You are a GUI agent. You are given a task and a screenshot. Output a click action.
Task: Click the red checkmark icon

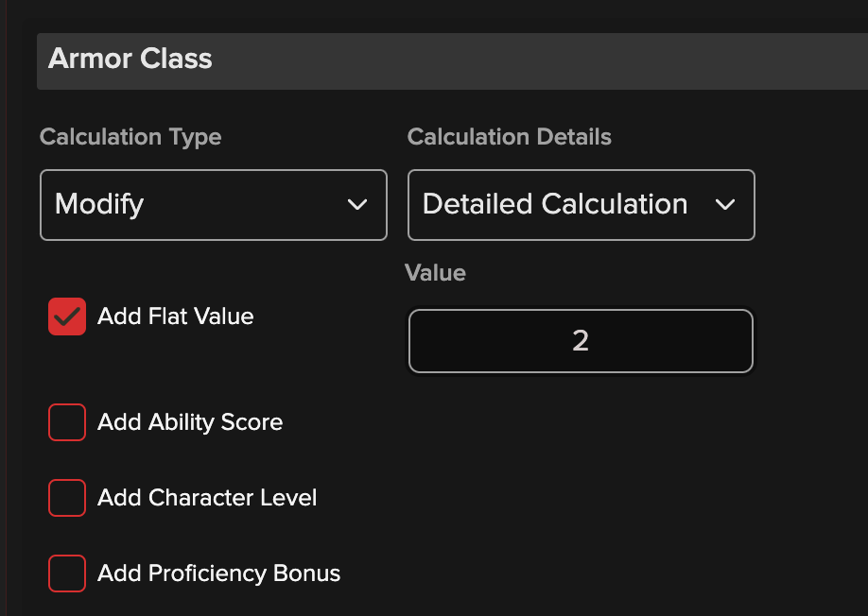coord(67,317)
